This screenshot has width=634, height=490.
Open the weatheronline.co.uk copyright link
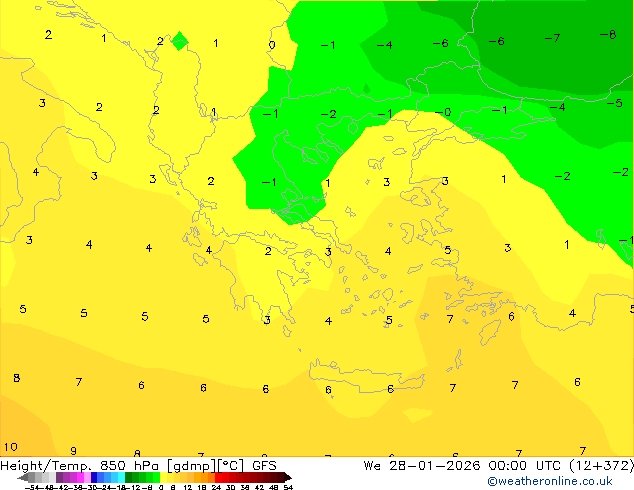[550, 481]
